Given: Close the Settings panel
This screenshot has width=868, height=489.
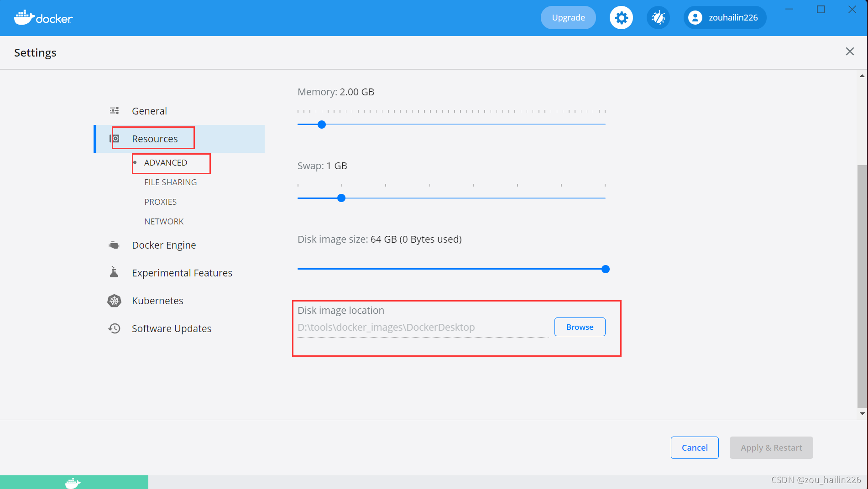Looking at the screenshot, I should pos(850,52).
